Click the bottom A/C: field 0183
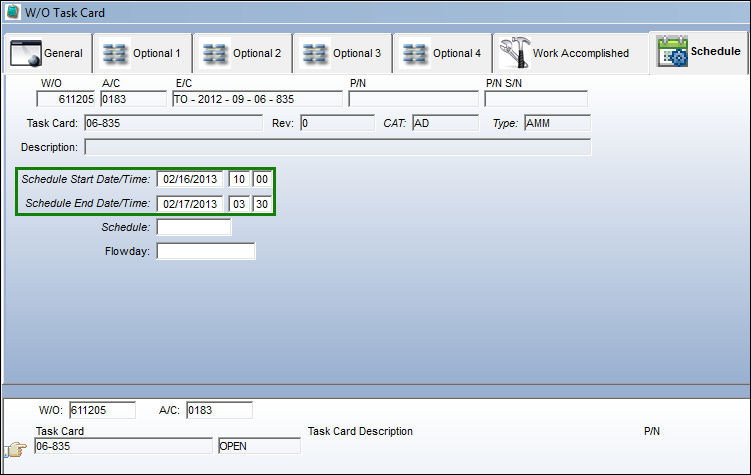This screenshot has height=475, width=751. click(x=219, y=410)
